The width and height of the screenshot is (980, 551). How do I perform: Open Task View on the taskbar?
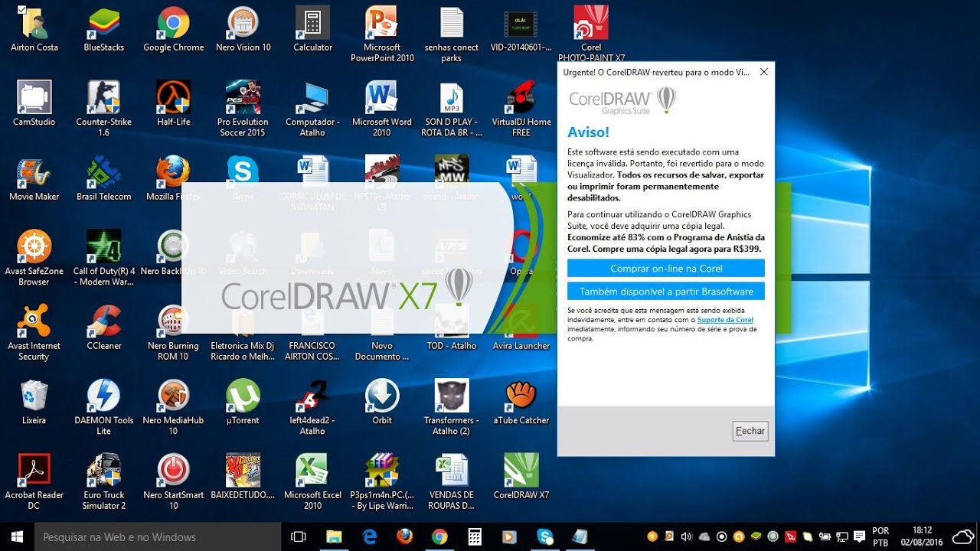point(299,536)
